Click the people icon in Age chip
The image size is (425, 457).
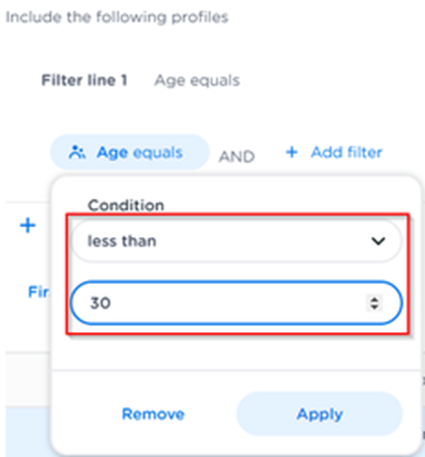pos(77,153)
